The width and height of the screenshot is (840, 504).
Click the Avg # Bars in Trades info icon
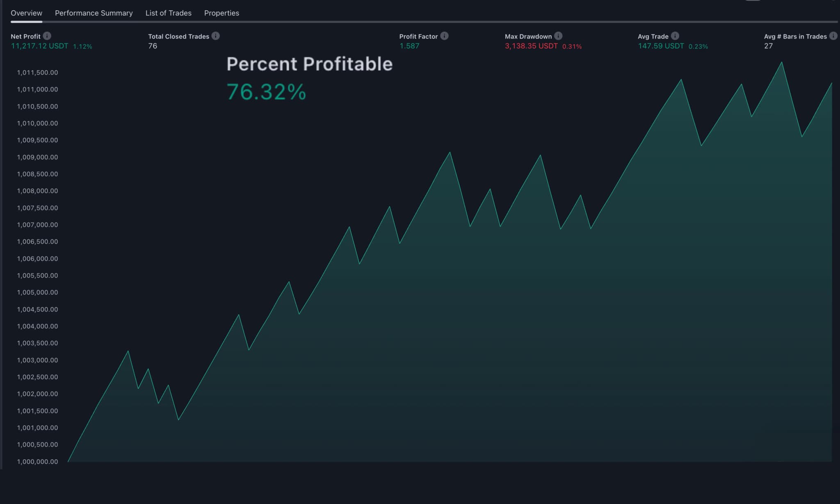click(x=833, y=36)
